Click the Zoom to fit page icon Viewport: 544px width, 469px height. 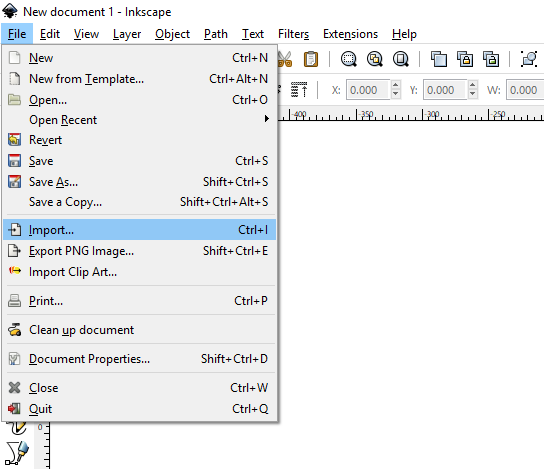pyautogui.click(x=401, y=59)
